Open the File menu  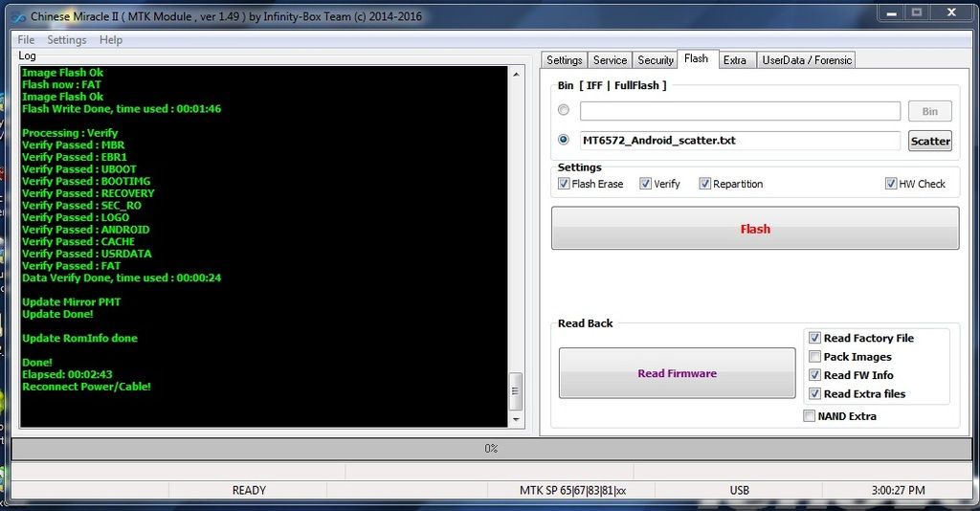[26, 40]
